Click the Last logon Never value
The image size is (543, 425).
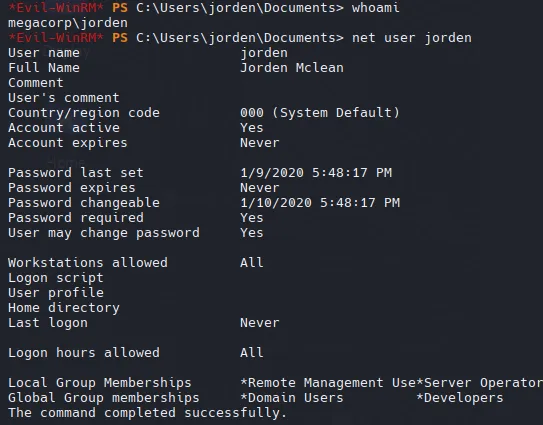(260, 323)
